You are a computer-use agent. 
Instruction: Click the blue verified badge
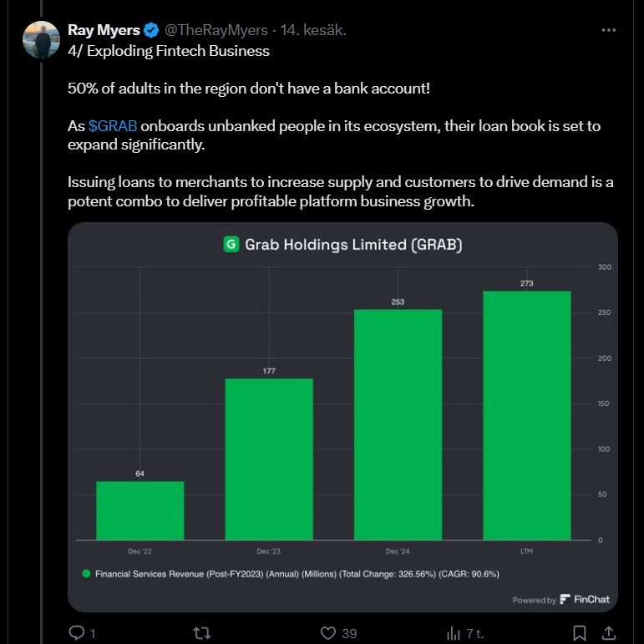pyautogui.click(x=151, y=30)
